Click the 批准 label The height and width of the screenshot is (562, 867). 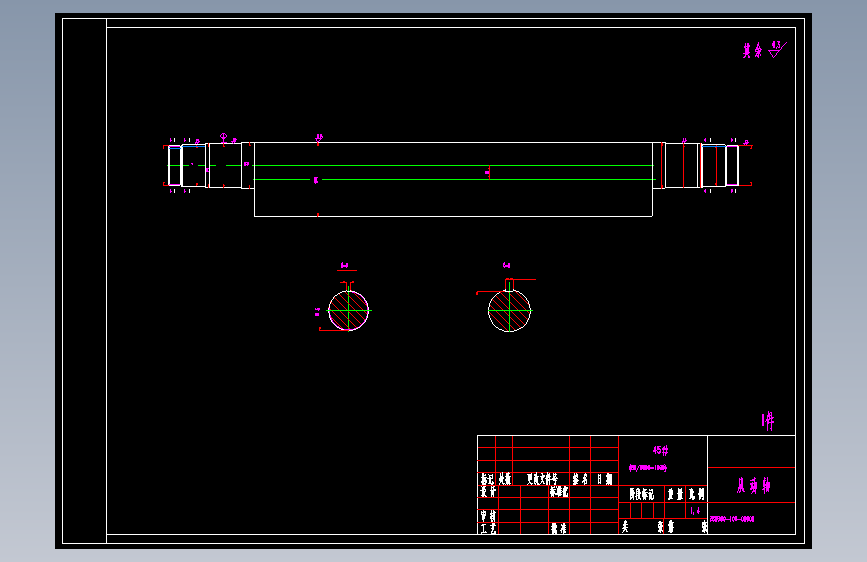(x=558, y=528)
